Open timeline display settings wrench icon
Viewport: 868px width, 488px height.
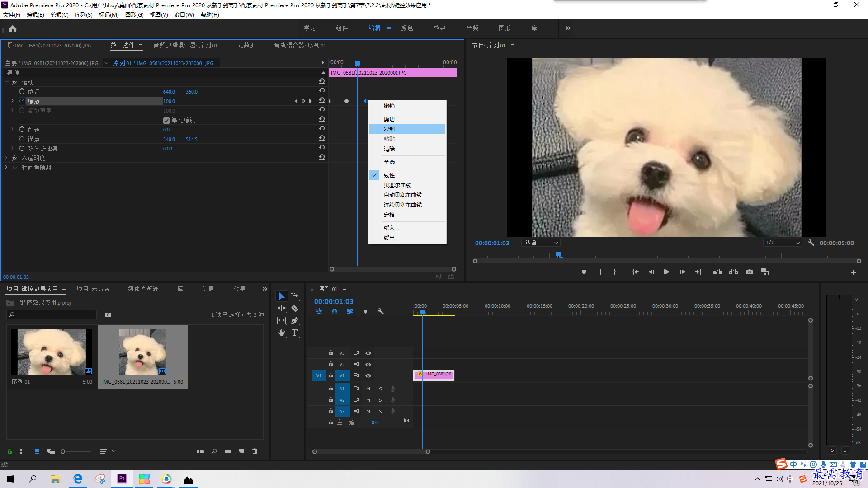(x=381, y=311)
